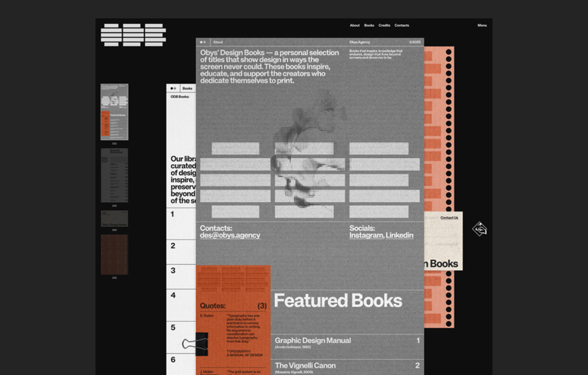Select the first page thumbnail preview
Screen dimensions: 588x375
(114, 112)
